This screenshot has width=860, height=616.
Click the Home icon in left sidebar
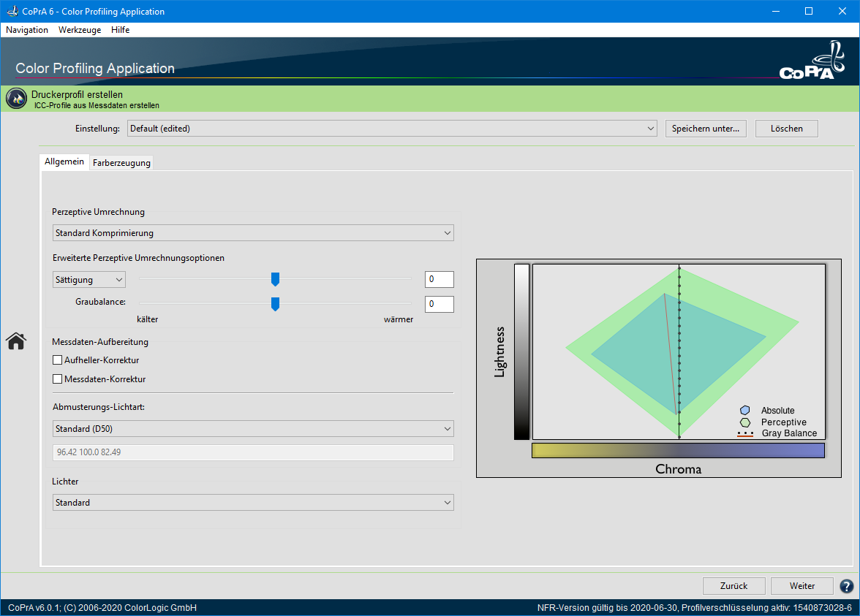[16, 341]
